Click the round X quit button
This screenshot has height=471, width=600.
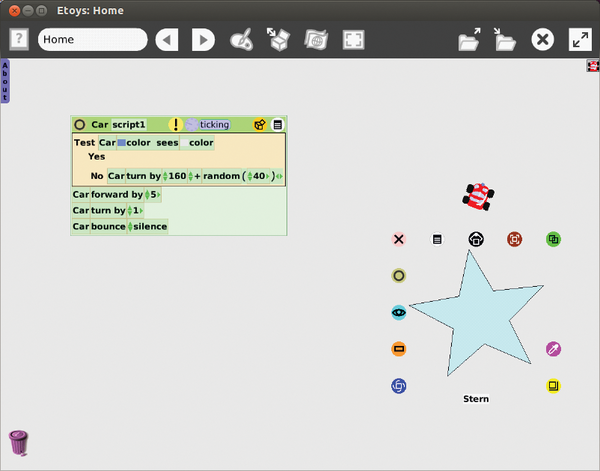click(x=542, y=39)
